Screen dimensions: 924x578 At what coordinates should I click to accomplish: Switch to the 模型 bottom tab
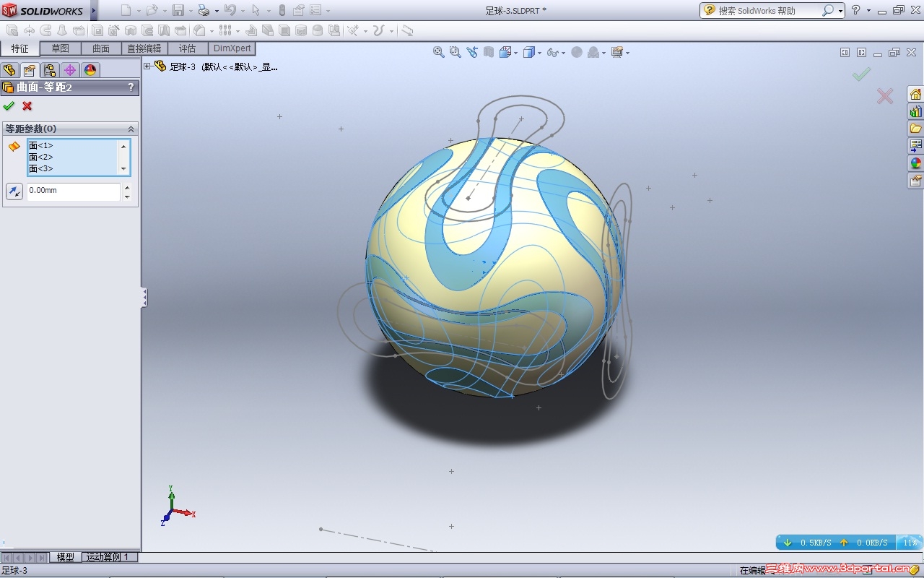tap(66, 557)
